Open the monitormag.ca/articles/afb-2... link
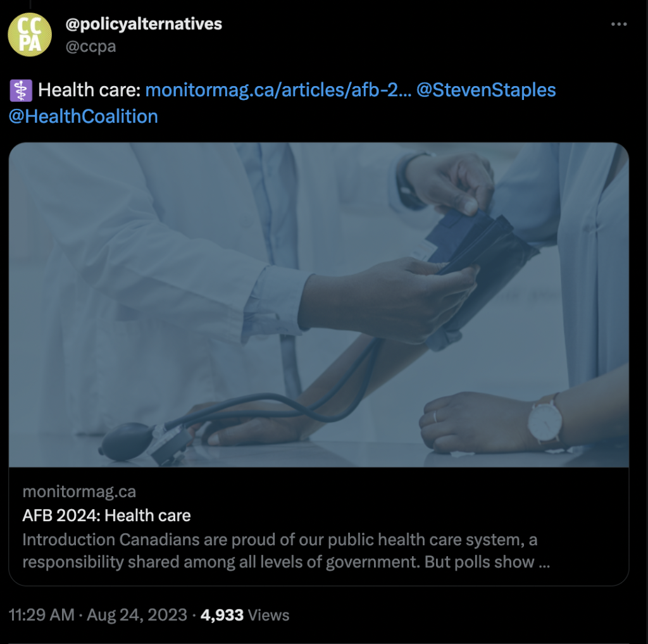 (278, 90)
